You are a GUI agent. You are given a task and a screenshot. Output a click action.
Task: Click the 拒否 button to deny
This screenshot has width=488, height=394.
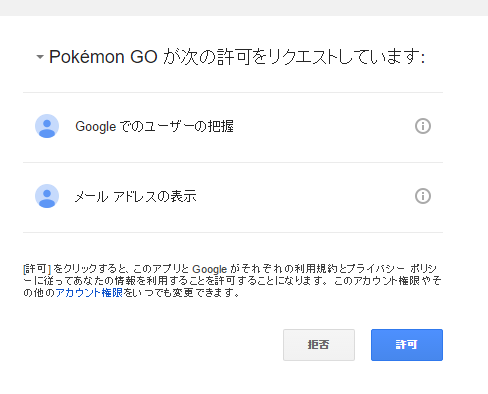pos(319,345)
